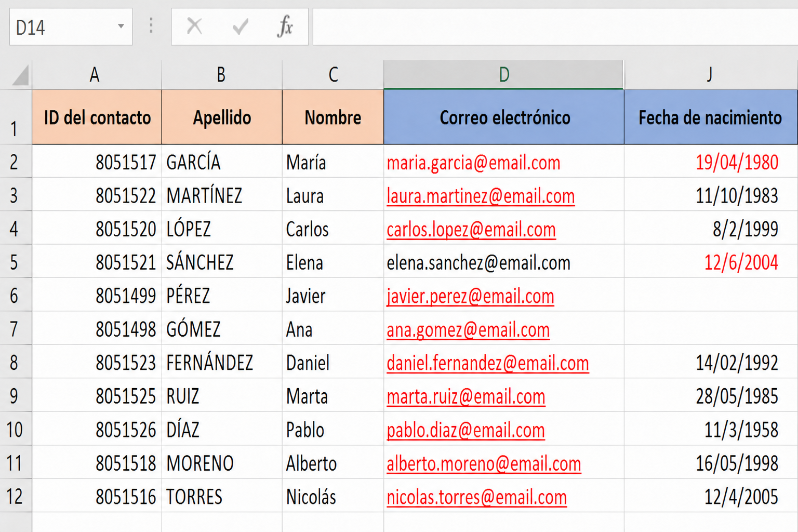Select column A header

click(x=97, y=75)
